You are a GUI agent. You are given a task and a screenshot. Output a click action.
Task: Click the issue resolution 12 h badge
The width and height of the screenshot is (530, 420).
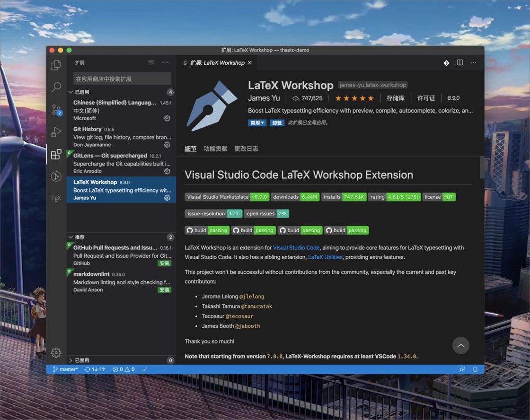213,214
